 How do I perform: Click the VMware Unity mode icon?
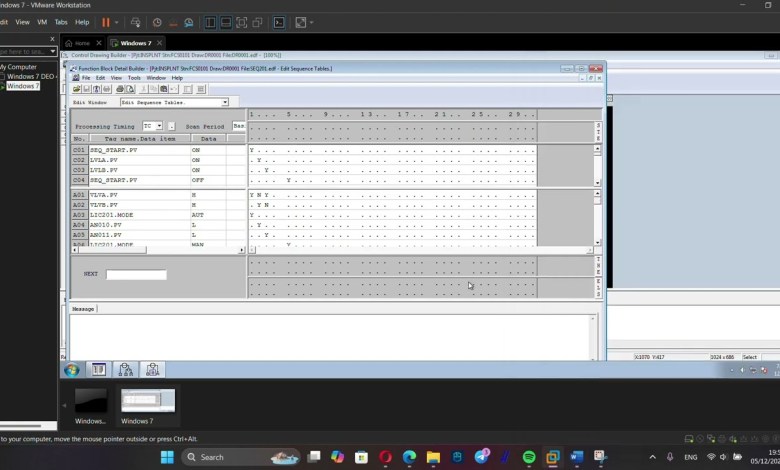(257, 22)
